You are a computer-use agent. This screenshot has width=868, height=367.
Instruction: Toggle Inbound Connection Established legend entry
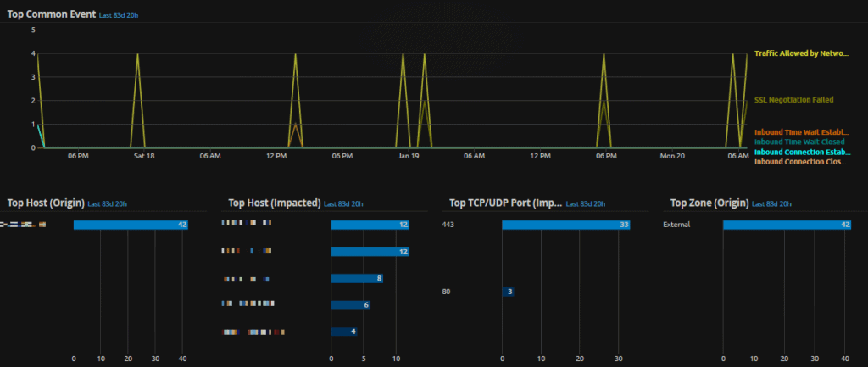point(801,152)
